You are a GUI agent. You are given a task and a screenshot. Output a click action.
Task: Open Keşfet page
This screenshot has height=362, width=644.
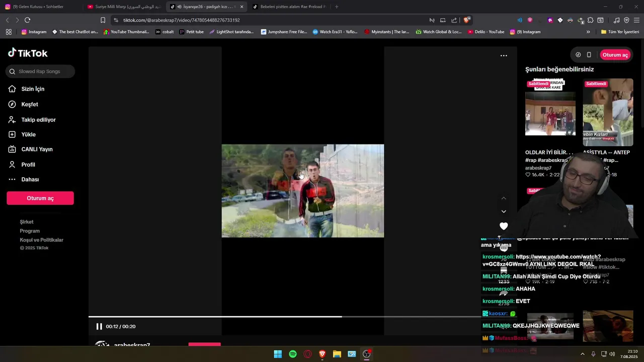(x=30, y=105)
